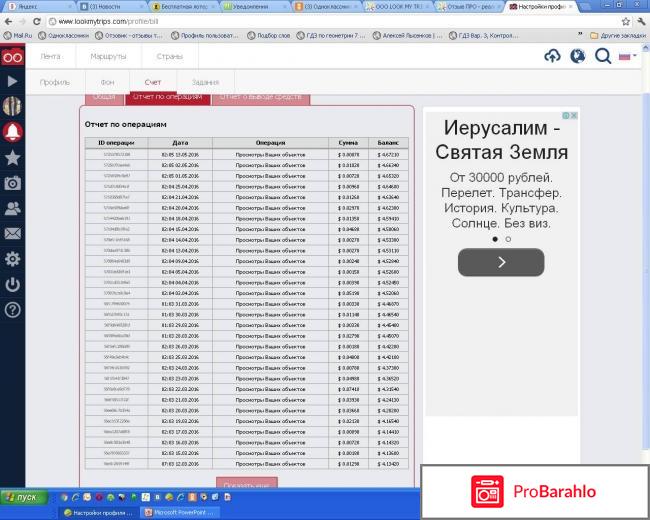Viewport: 650px width, 520px height.
Task: Open the Подбор слов bookmark
Action: tap(269, 36)
